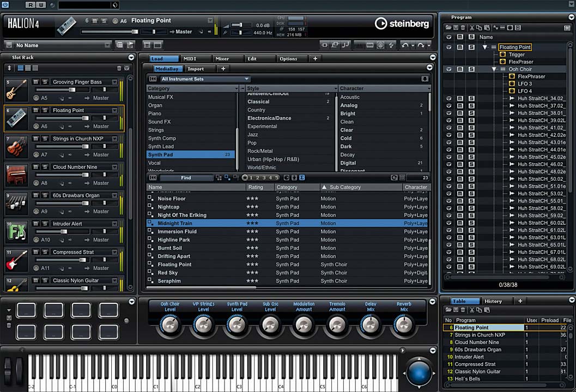Click the LFO 3 module icon in Program tree
Screen dimensions: 576x392
pos(512,84)
